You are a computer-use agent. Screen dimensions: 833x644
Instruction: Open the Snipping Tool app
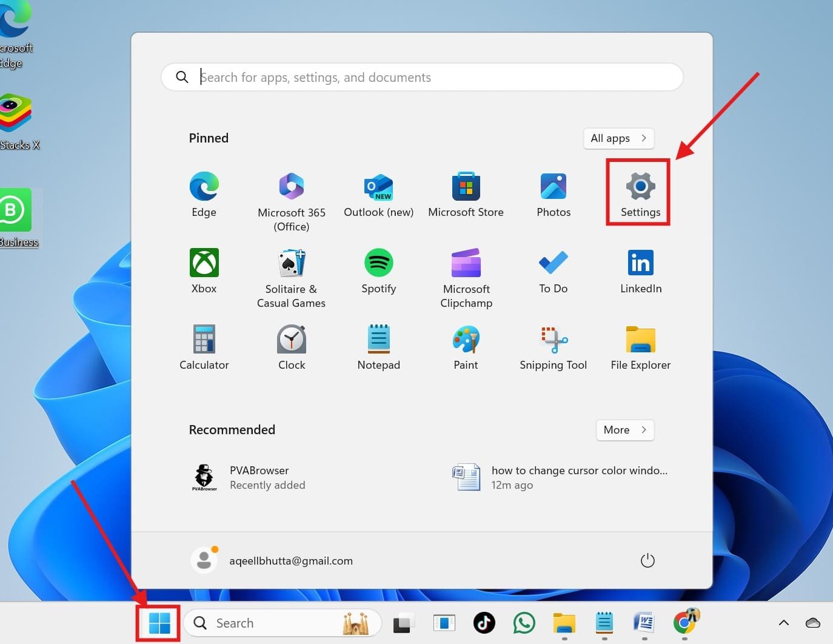click(553, 347)
